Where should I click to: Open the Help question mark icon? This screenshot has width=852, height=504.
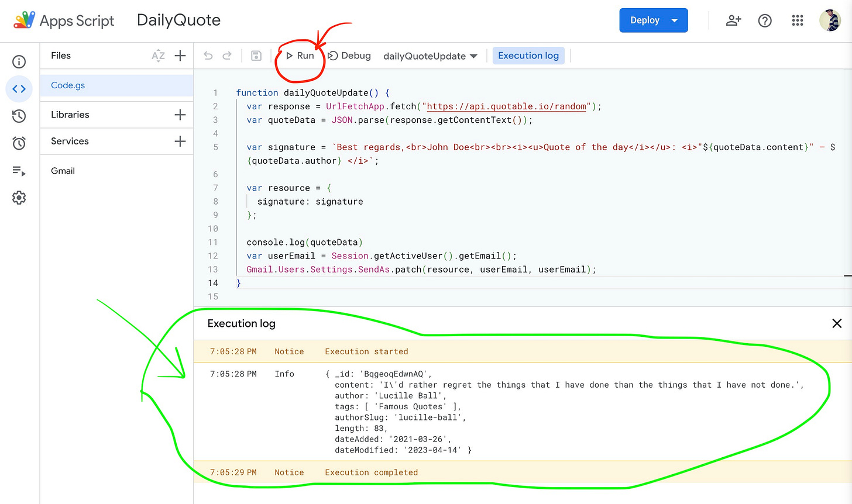(x=765, y=20)
